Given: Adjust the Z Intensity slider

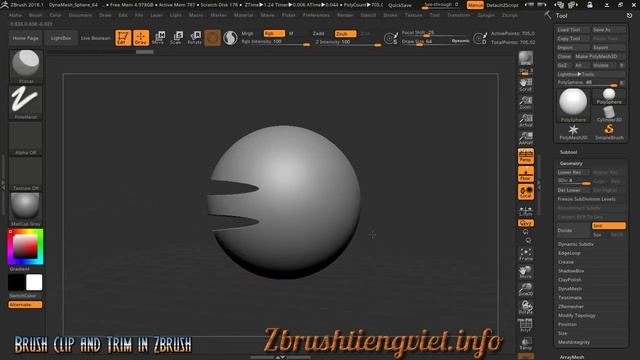Looking at the screenshot, I should pyautogui.click(x=348, y=42).
